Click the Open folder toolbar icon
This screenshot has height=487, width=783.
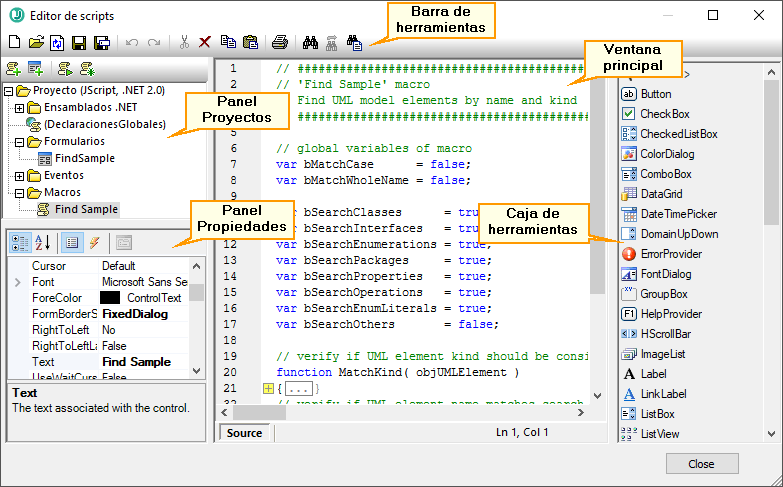coord(35,43)
